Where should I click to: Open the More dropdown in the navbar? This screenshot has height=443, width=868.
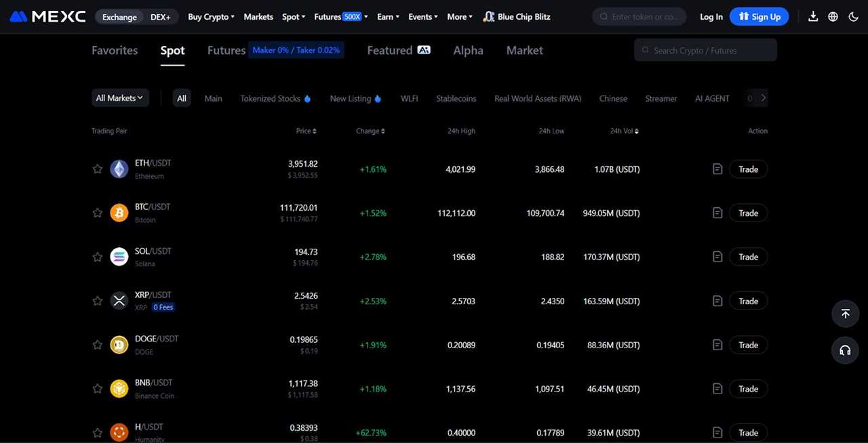pyautogui.click(x=458, y=16)
